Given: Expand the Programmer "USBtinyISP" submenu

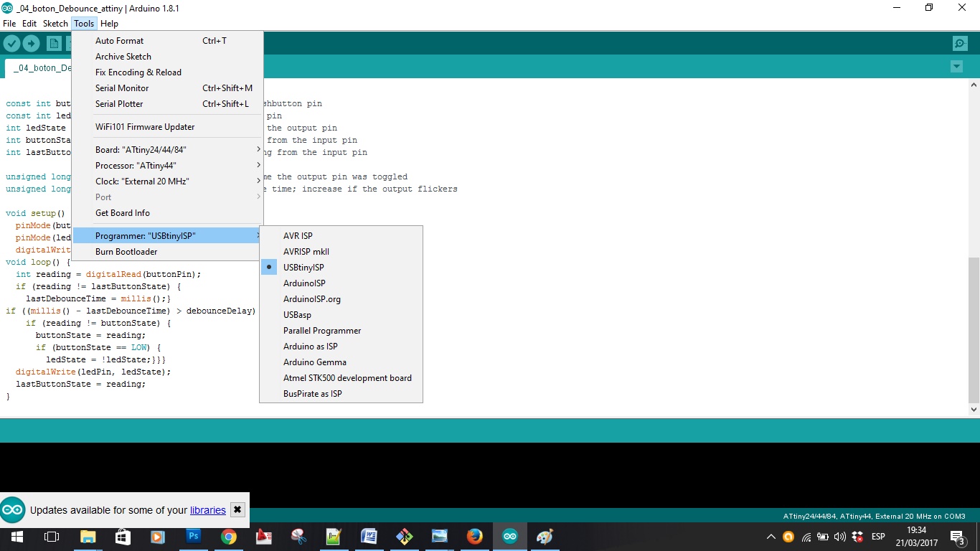Looking at the screenshot, I should point(168,236).
